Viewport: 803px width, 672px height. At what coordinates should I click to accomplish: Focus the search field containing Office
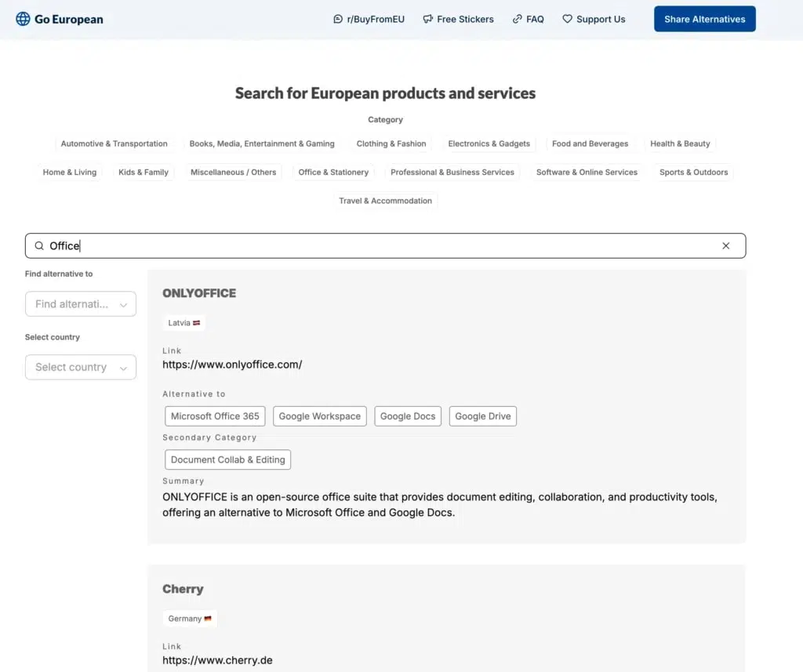click(x=384, y=245)
